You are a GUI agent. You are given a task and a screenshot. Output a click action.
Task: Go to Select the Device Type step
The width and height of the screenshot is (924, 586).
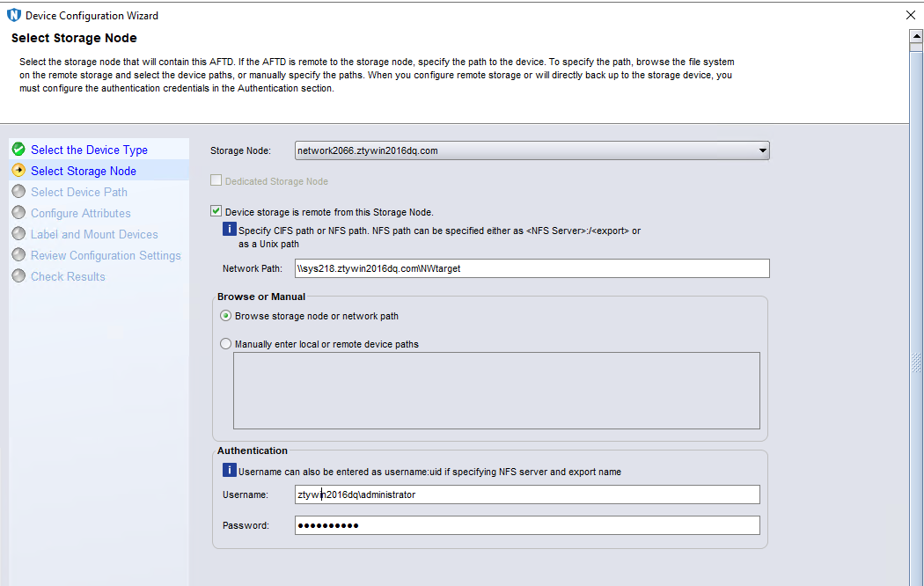coord(89,150)
